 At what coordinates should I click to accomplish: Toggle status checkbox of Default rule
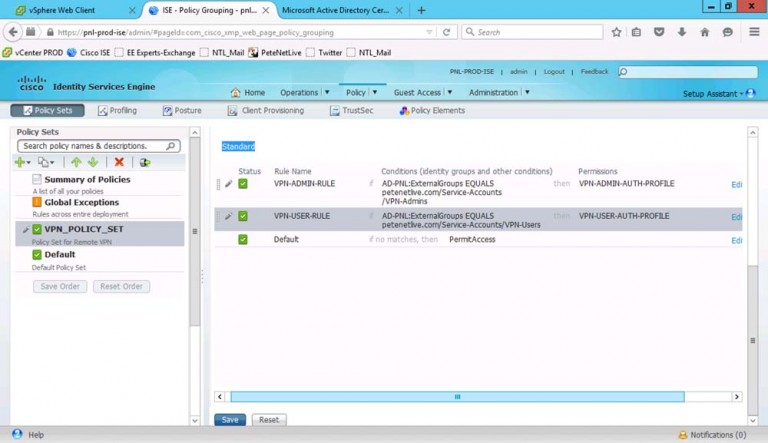(x=243, y=240)
